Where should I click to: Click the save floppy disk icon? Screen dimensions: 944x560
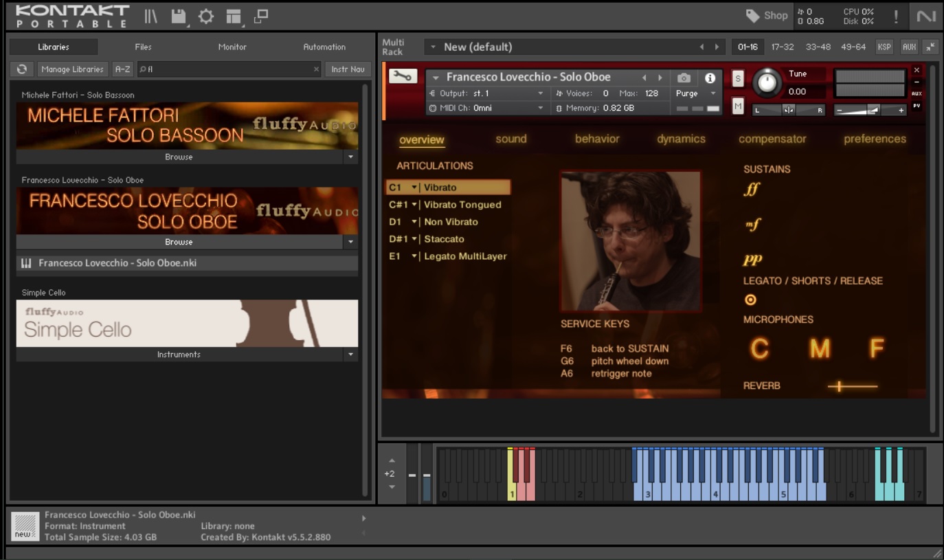(179, 16)
